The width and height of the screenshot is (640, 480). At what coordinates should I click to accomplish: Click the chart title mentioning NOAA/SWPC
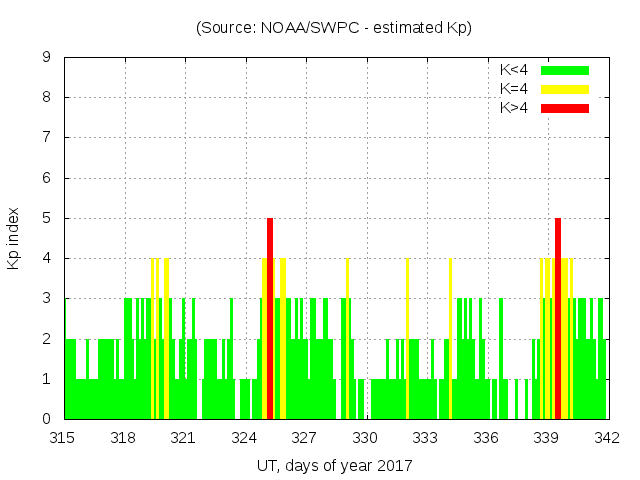pyautogui.click(x=334, y=28)
